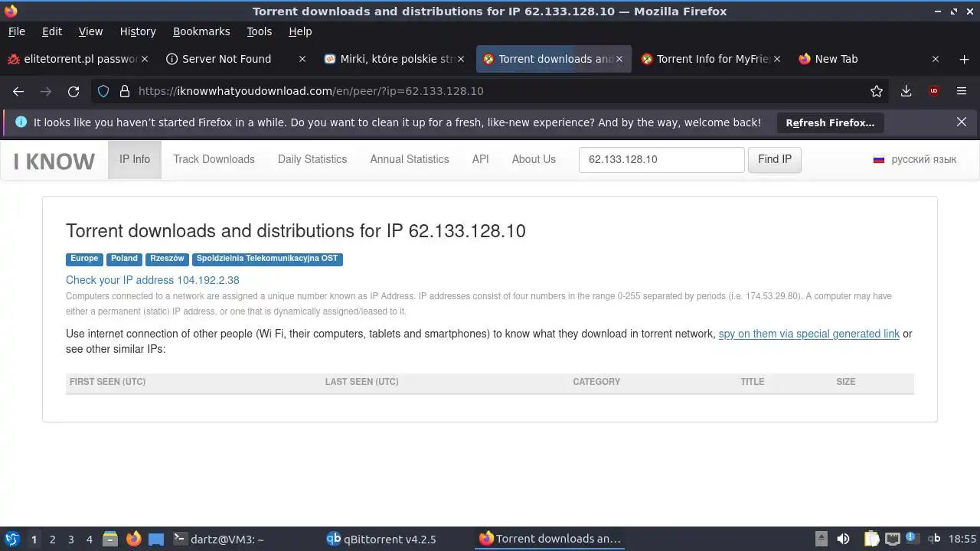Close the Torrent Info for MyFriend tab
980x551 pixels.
[777, 59]
